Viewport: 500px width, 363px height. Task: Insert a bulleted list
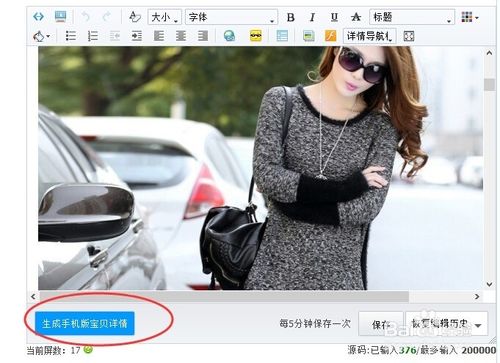pyautogui.click(x=71, y=36)
